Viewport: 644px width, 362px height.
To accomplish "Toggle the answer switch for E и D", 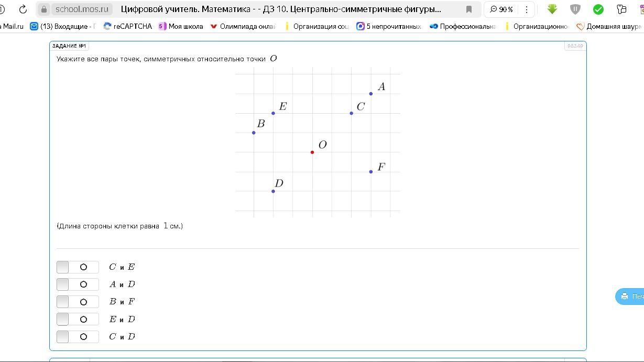I will coord(78,320).
